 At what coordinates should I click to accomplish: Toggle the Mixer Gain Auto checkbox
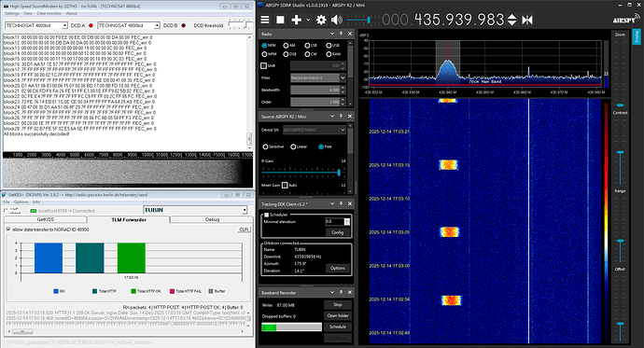pyautogui.click(x=285, y=185)
